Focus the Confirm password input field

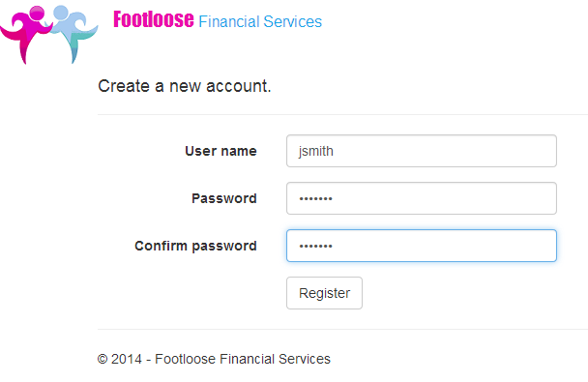[x=421, y=246]
